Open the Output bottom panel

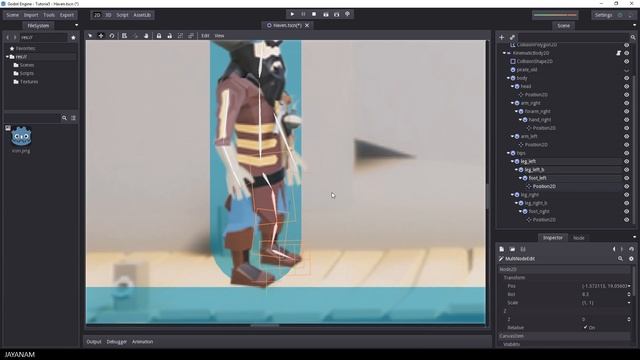(93, 342)
